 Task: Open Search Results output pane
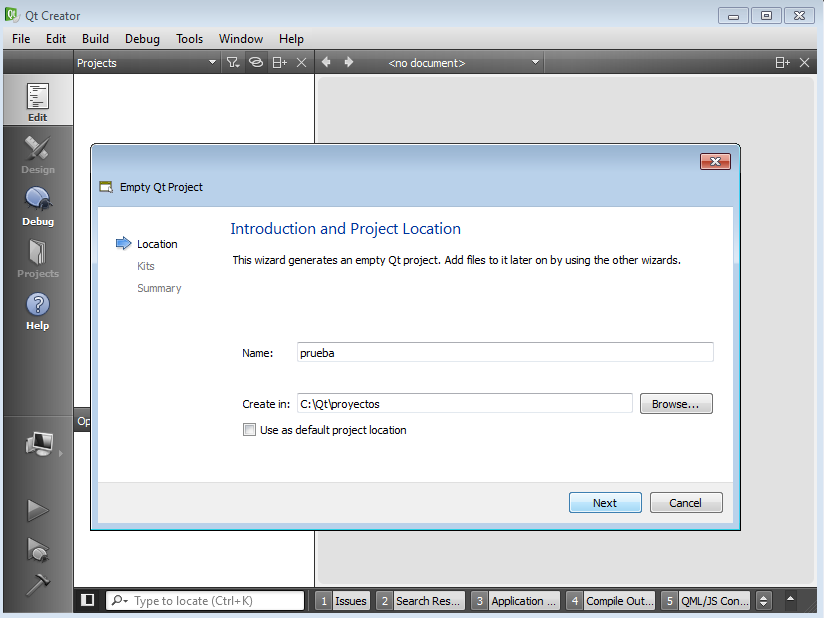click(x=420, y=601)
